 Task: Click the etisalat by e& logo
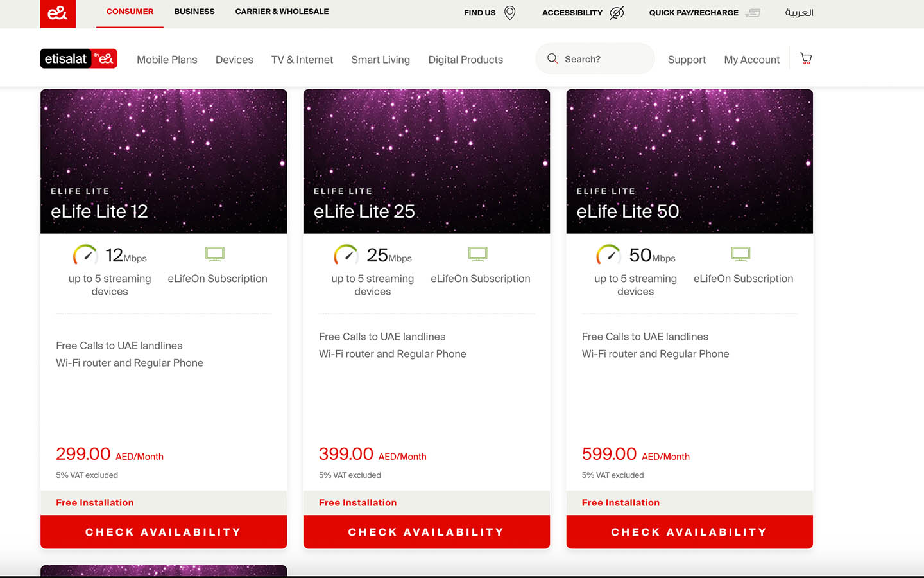(78, 58)
